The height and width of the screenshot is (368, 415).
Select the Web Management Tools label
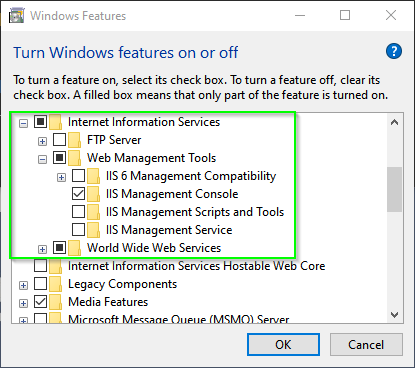click(152, 158)
